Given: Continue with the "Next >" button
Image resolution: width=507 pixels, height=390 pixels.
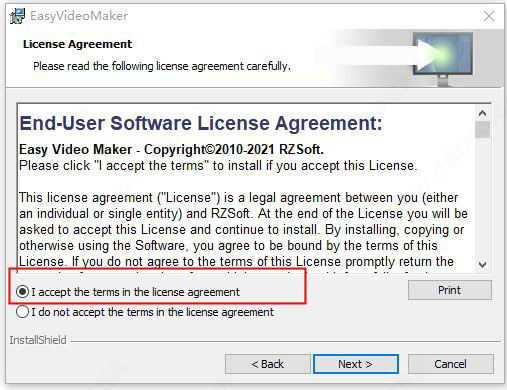Looking at the screenshot, I should (356, 364).
